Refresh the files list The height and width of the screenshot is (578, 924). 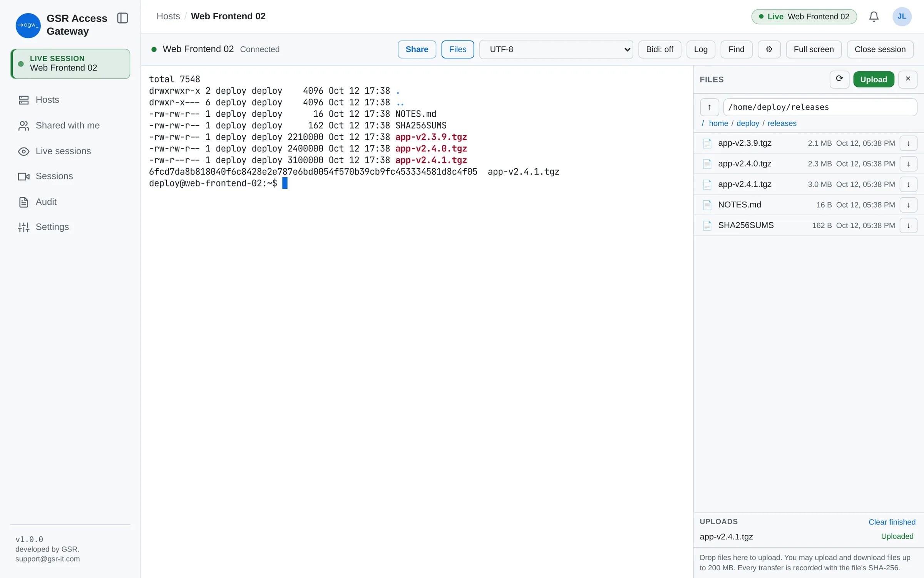pyautogui.click(x=839, y=79)
